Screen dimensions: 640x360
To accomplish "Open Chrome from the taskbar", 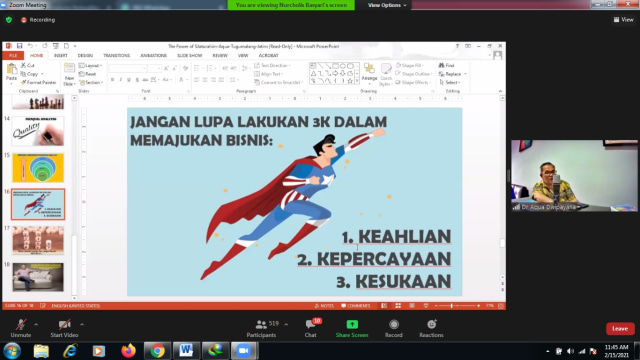I will pos(157,351).
